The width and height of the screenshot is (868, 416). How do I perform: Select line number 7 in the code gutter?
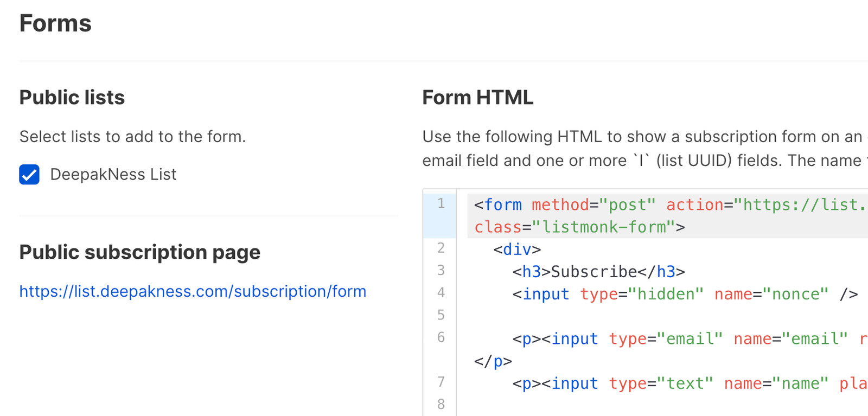[x=441, y=382]
